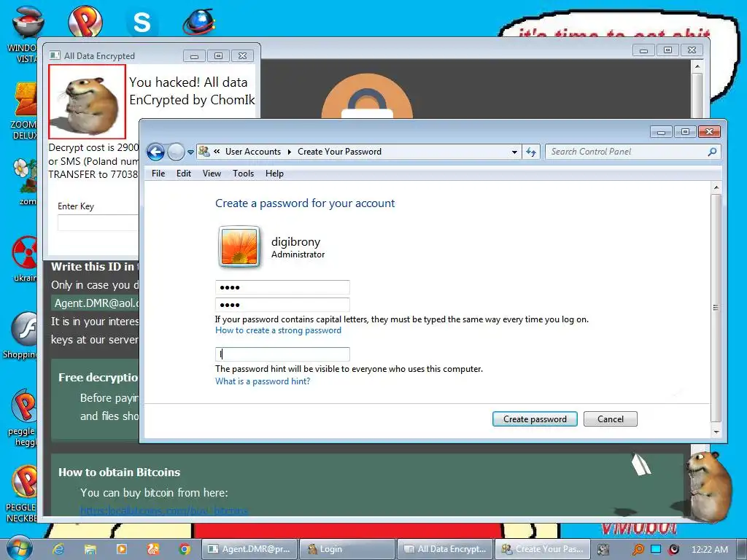Open the View menu
The height and width of the screenshot is (560, 747).
[212, 174]
